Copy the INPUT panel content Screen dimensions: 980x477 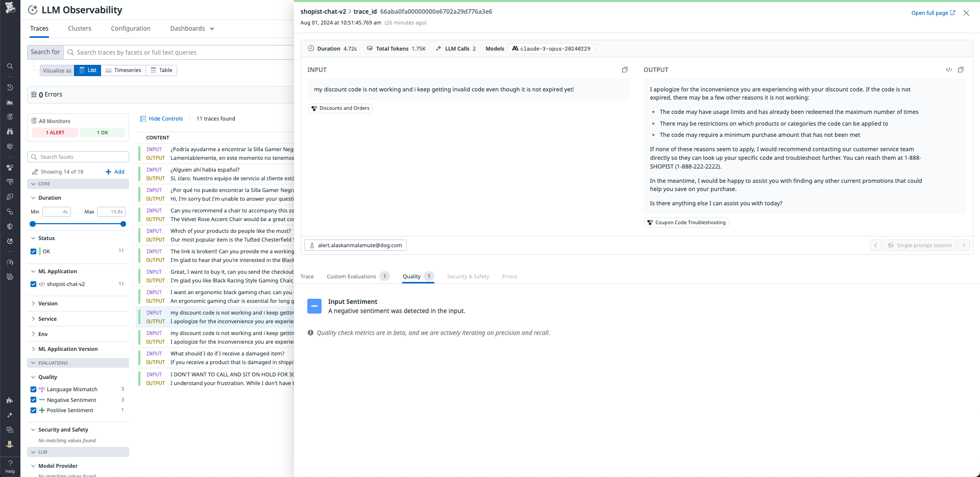click(624, 69)
